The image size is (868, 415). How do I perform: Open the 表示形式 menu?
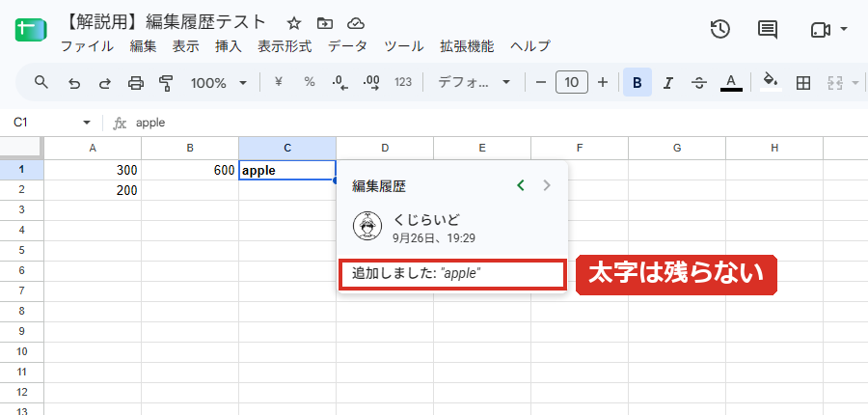(x=285, y=46)
